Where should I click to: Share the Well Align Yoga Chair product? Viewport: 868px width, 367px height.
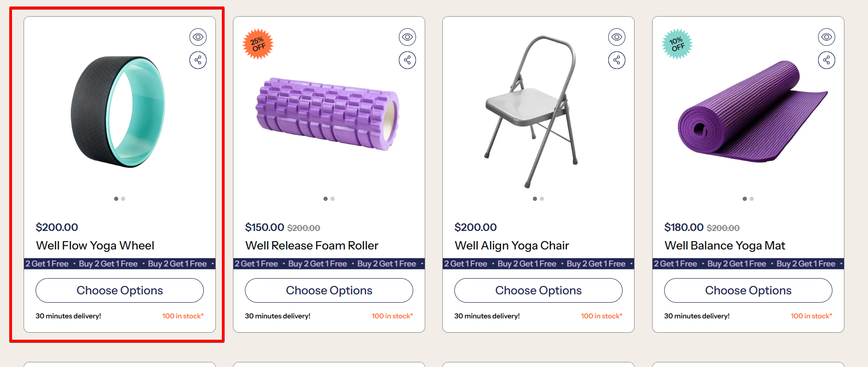617,60
